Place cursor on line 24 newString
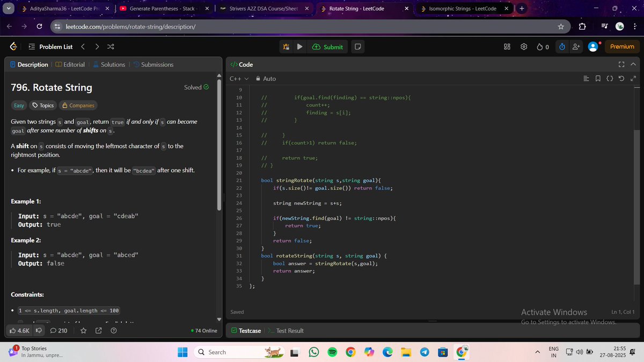This screenshot has height=362, width=644. click(x=308, y=203)
